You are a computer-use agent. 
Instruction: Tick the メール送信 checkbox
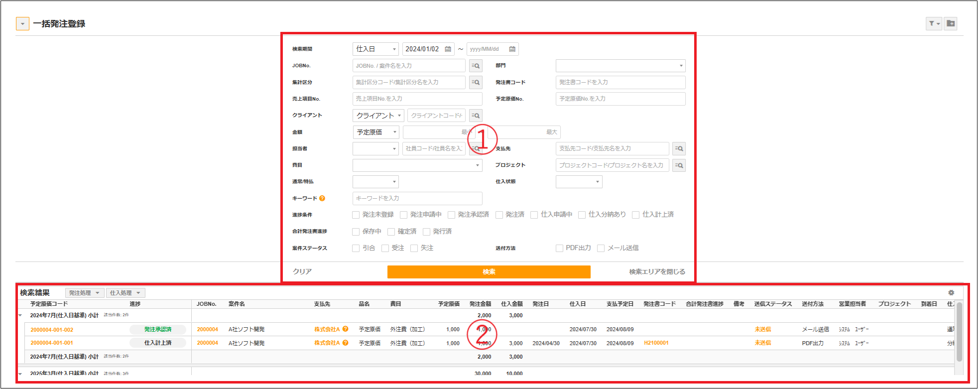point(601,248)
